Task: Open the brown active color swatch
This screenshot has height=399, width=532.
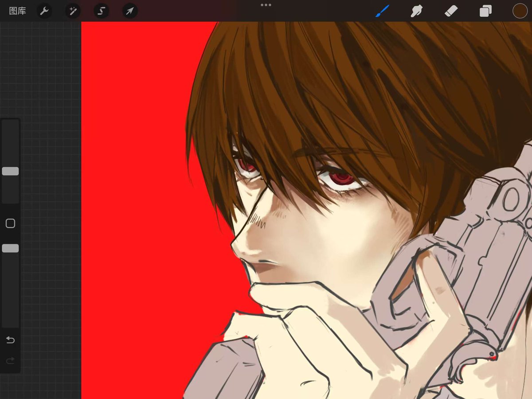Action: (520, 11)
